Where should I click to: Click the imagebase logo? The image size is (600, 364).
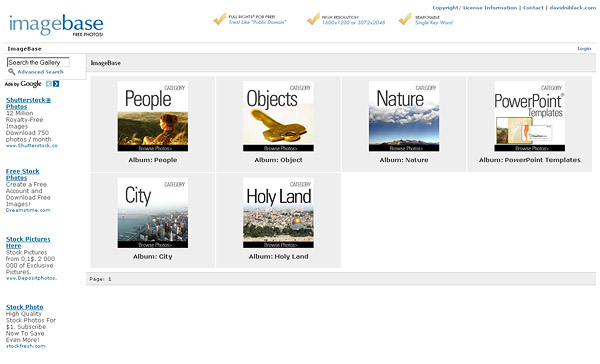[56, 25]
